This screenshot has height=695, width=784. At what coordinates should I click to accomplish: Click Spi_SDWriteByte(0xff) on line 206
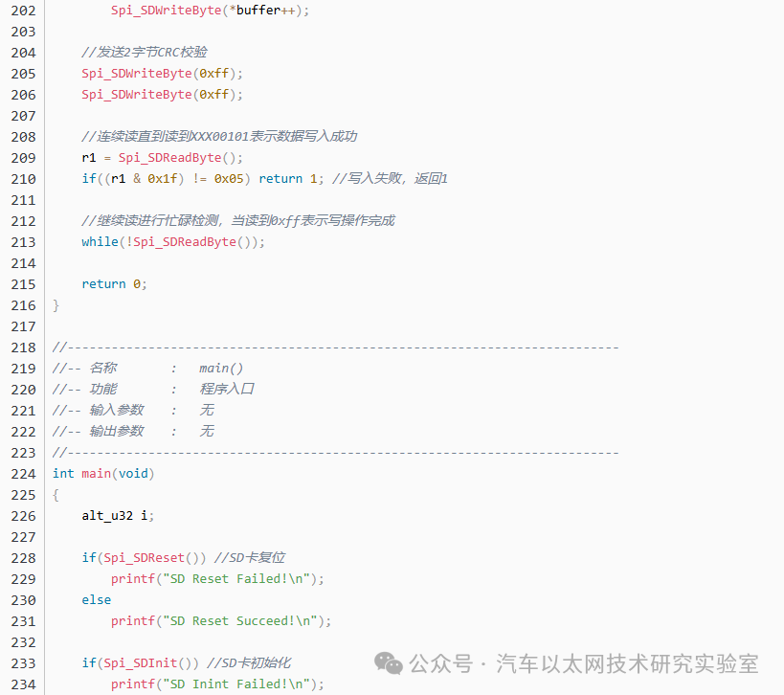coord(162,95)
